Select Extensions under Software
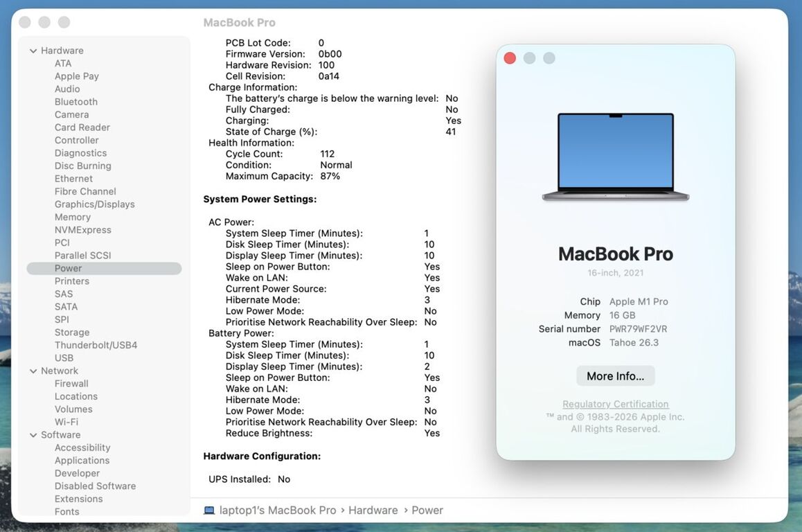This screenshot has height=532, width=802. tap(79, 499)
